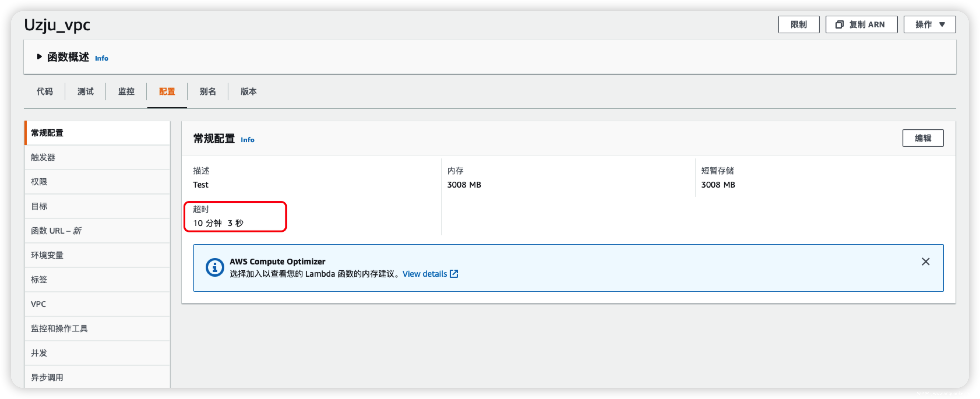The image size is (980, 399).
Task: Dismiss the AWS Compute Optimizer banner
Action: point(925,262)
